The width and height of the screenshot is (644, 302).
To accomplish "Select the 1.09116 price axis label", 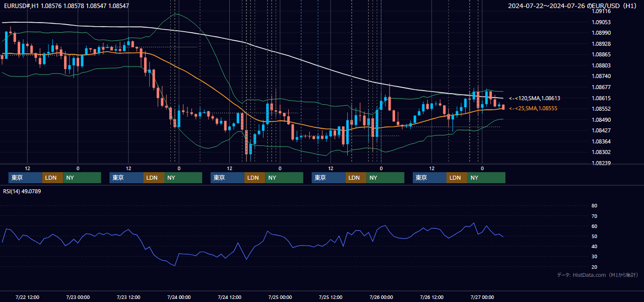I will 601,11.
